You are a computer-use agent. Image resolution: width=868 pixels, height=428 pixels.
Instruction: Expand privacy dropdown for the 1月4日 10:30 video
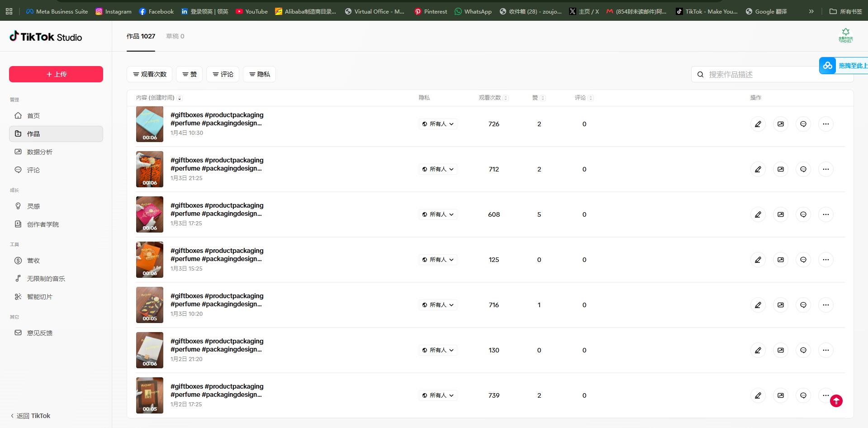pyautogui.click(x=437, y=124)
